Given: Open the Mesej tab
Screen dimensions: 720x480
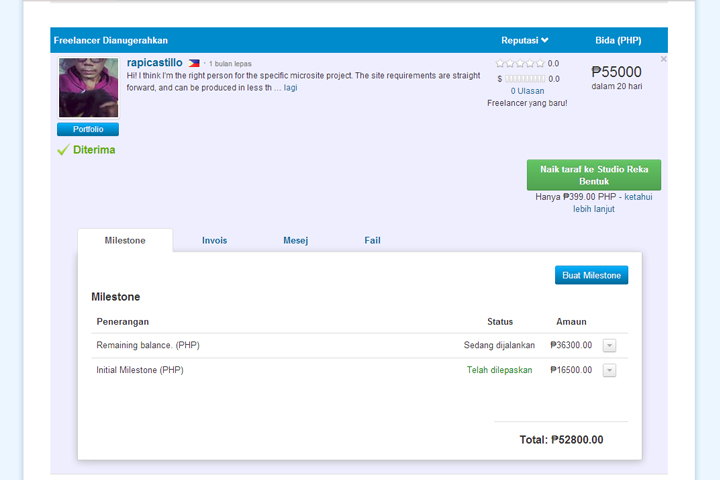Looking at the screenshot, I should tap(295, 240).
